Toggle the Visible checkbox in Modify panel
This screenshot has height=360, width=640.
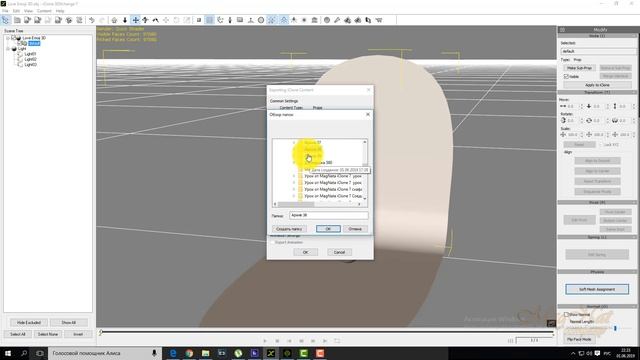[x=566, y=76]
